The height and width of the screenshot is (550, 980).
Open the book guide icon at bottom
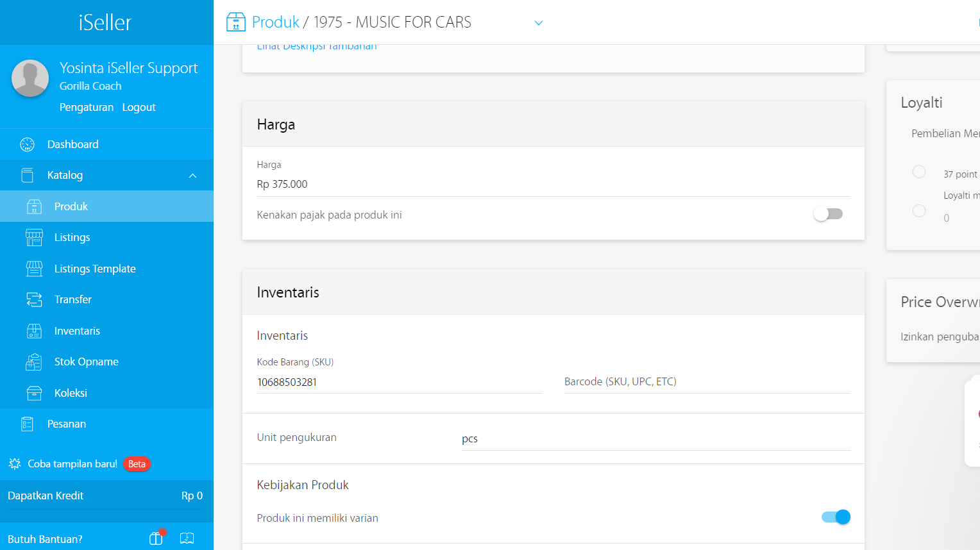pos(187,538)
